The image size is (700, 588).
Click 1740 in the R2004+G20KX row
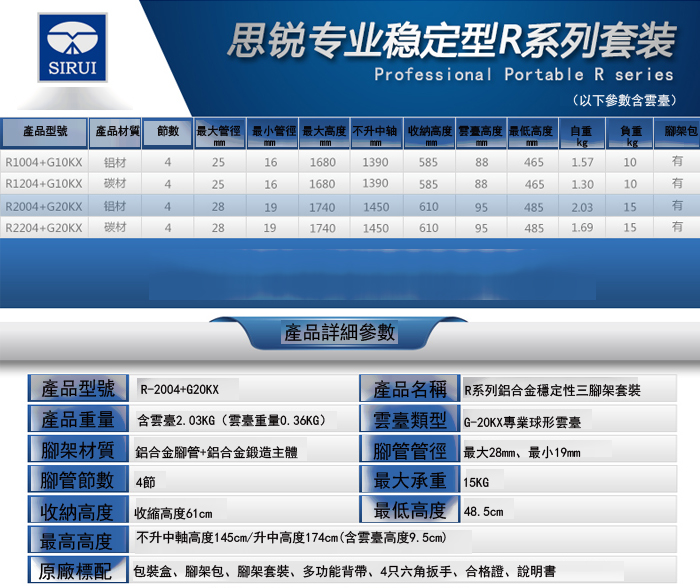pos(322,207)
